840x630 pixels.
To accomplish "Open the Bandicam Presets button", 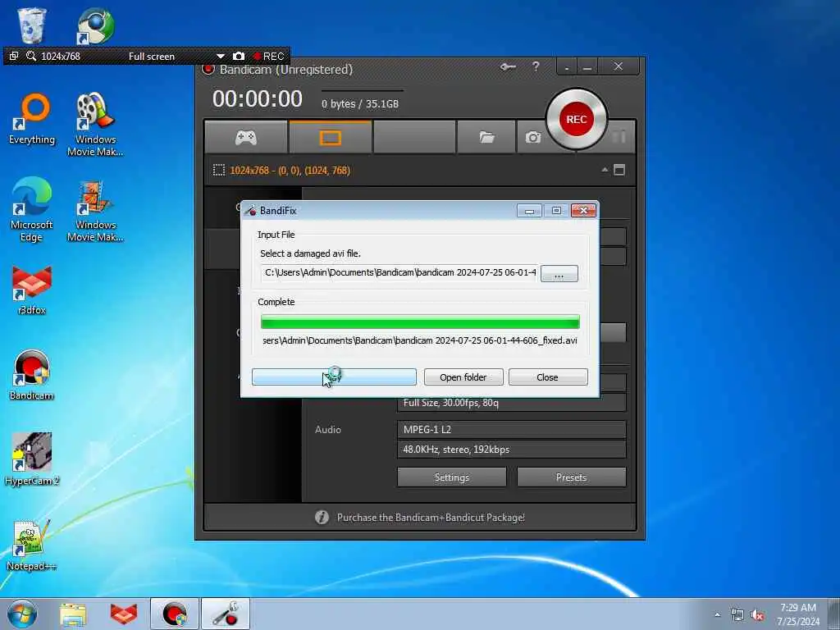I will point(571,477).
